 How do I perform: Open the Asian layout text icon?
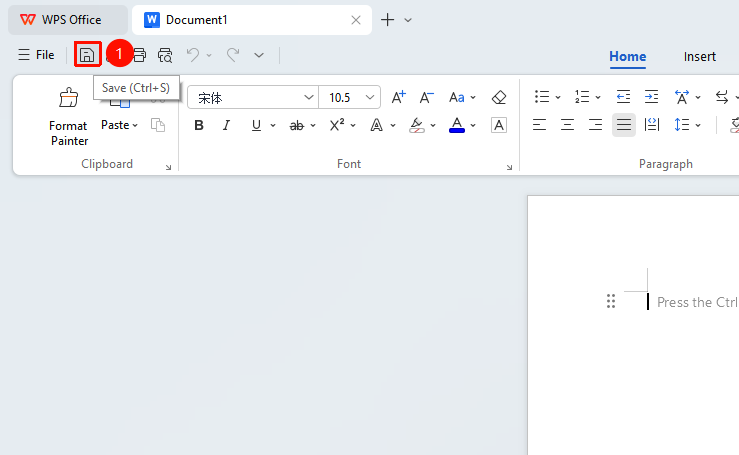(x=682, y=97)
